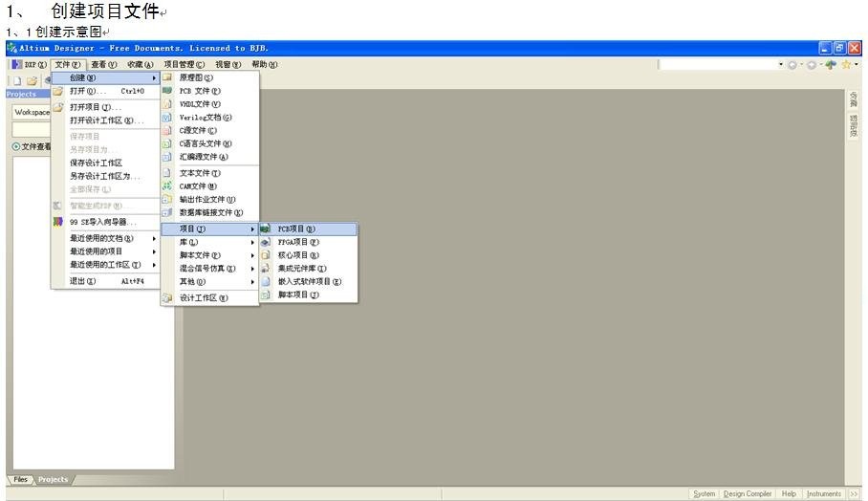
Task: Choose 打开设计工作区 menu item
Action: coord(106,120)
